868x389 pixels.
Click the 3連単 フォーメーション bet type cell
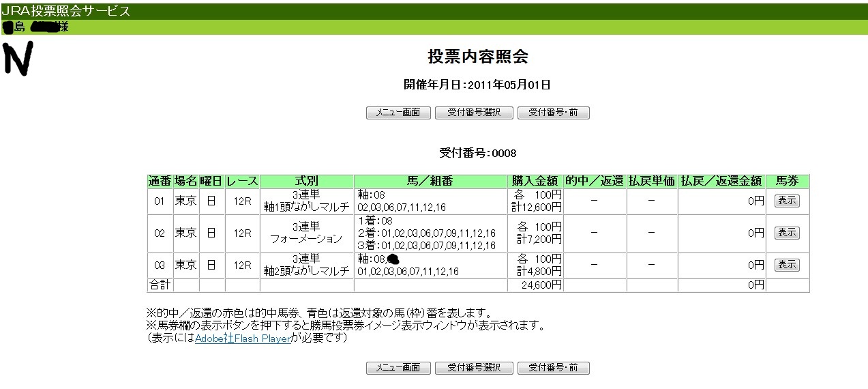(307, 233)
